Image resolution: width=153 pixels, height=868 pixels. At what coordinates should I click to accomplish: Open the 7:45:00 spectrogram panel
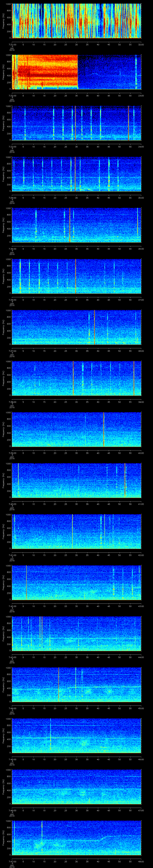77,735
